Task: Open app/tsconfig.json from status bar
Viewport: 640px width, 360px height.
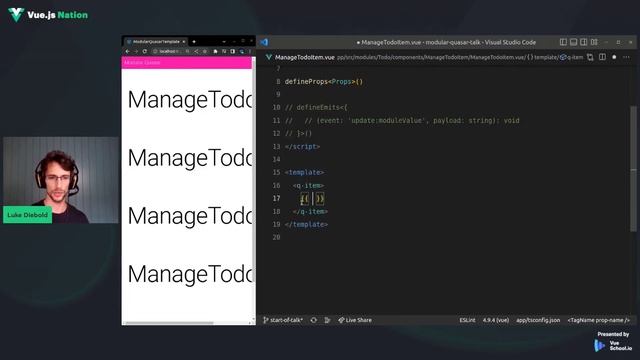Action: [538, 320]
